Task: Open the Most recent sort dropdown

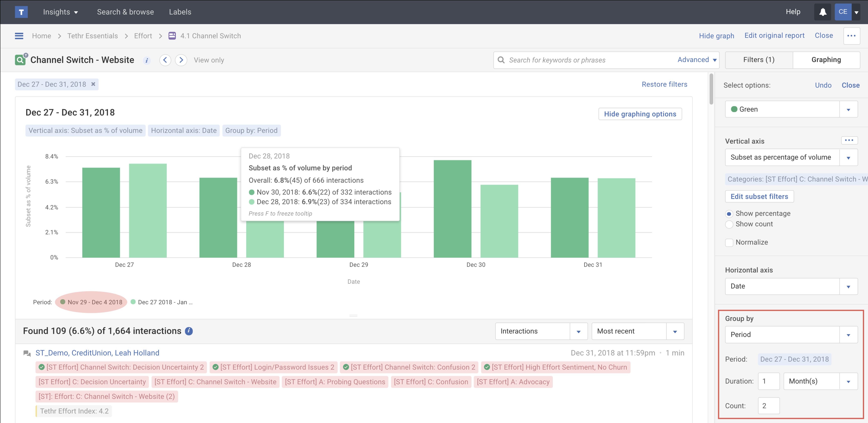Action: point(638,331)
